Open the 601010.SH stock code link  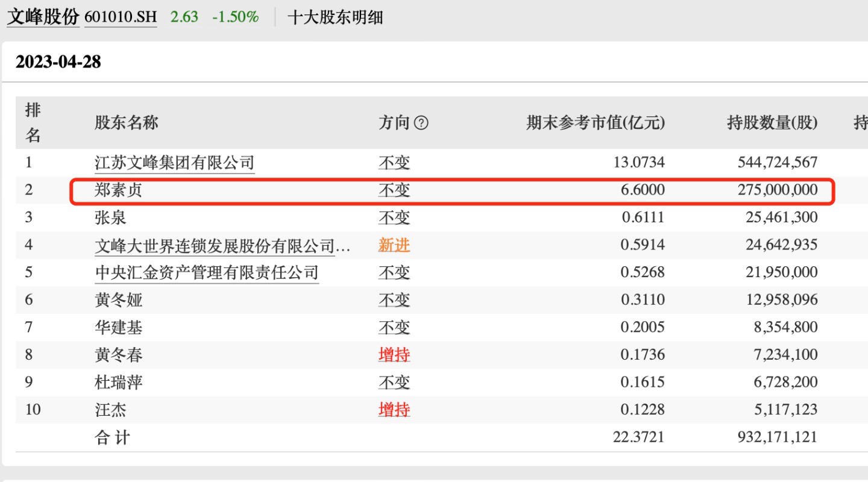(121, 17)
